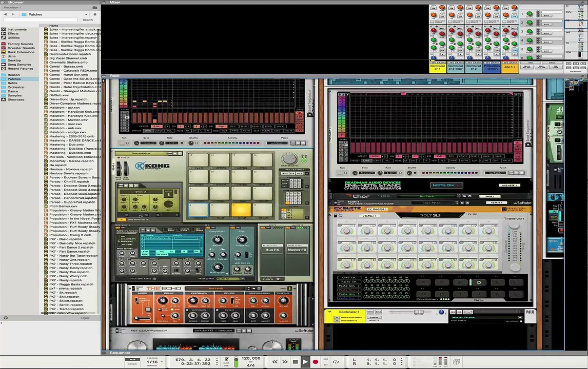Select the Combinator 1 mixer channel

[x=437, y=68]
